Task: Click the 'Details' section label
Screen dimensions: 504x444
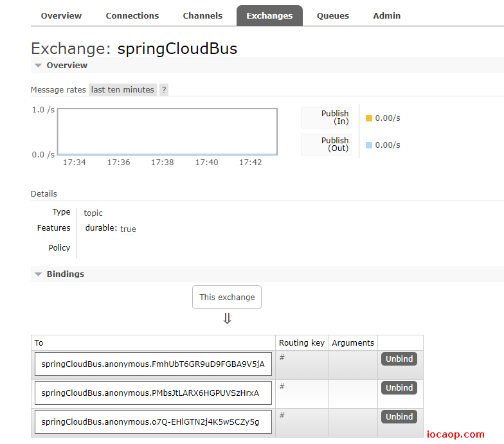Action: [44, 194]
